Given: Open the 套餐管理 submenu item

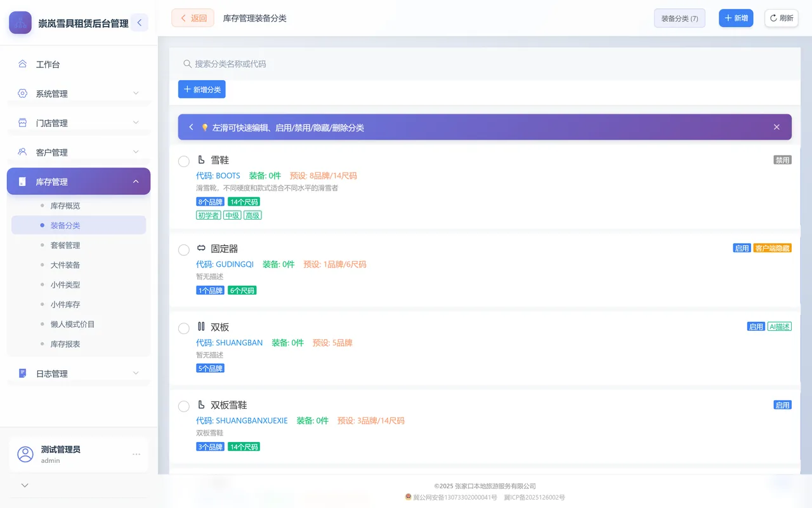Looking at the screenshot, I should coord(79,245).
